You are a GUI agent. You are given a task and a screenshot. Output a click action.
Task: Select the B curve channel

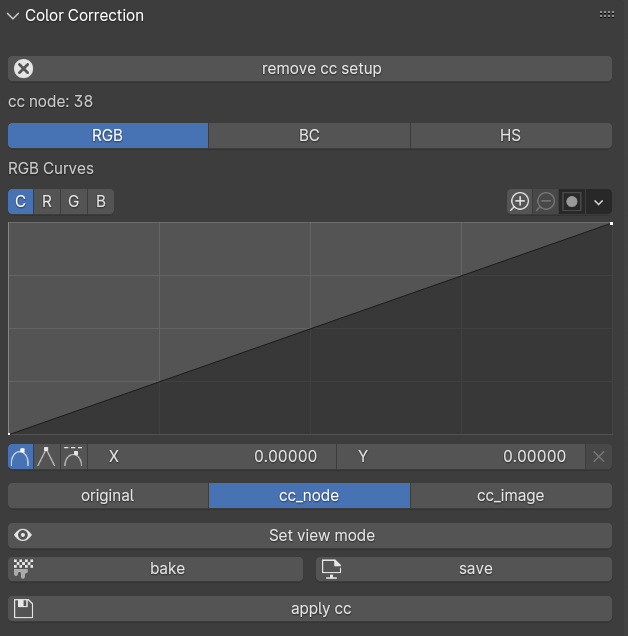pos(101,202)
